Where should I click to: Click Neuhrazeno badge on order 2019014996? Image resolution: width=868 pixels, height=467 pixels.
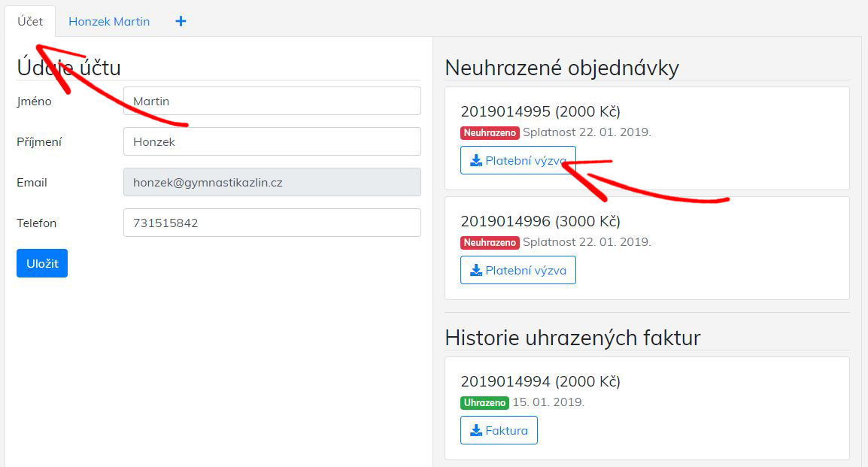click(490, 243)
